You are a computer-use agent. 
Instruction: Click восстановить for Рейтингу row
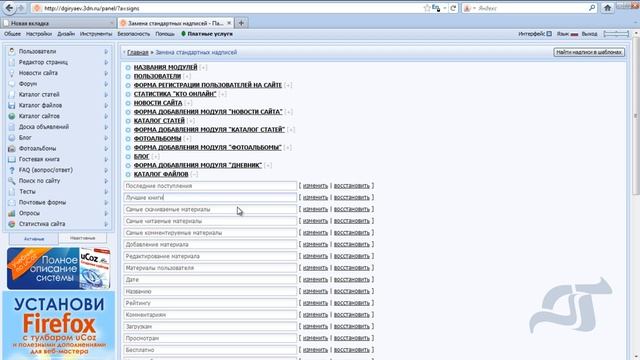point(351,303)
